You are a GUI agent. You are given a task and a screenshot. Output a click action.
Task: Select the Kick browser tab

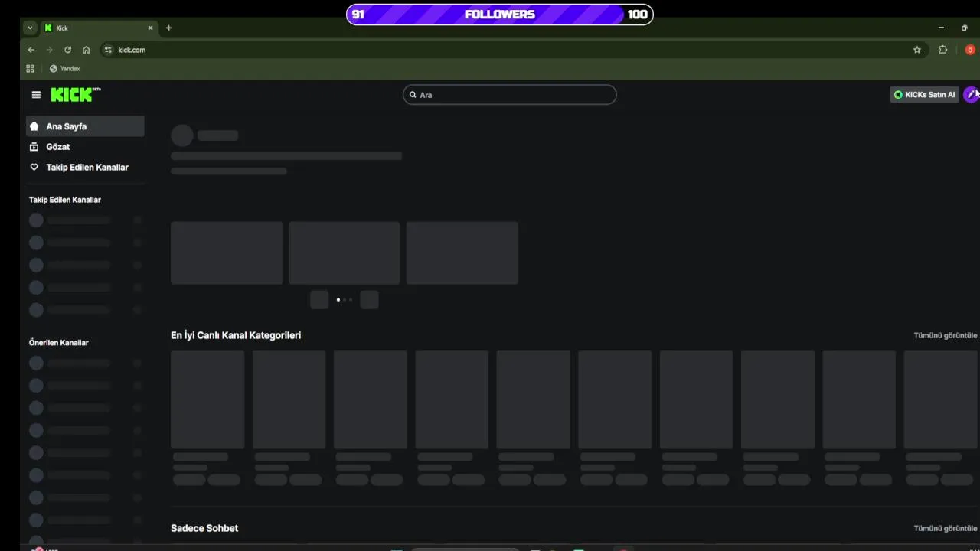pyautogui.click(x=100, y=28)
